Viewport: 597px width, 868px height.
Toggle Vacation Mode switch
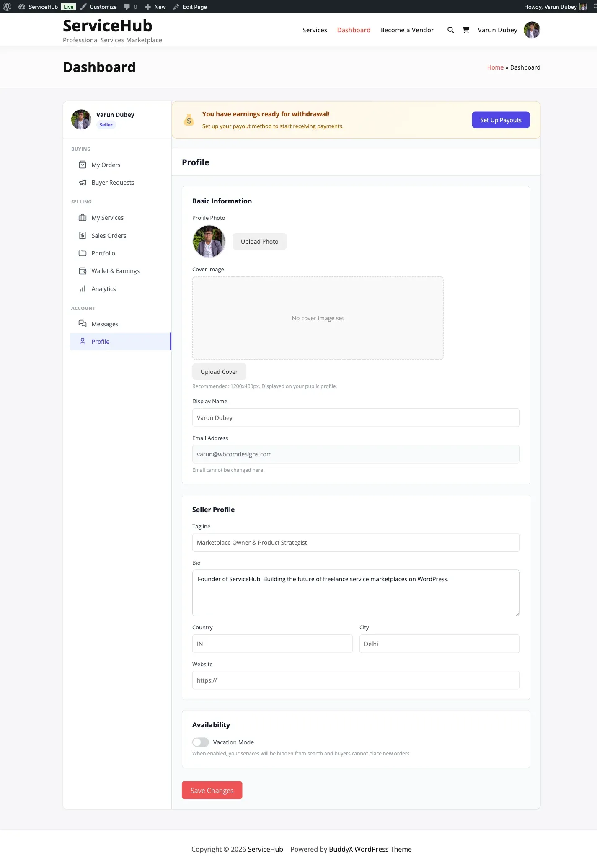coord(201,742)
